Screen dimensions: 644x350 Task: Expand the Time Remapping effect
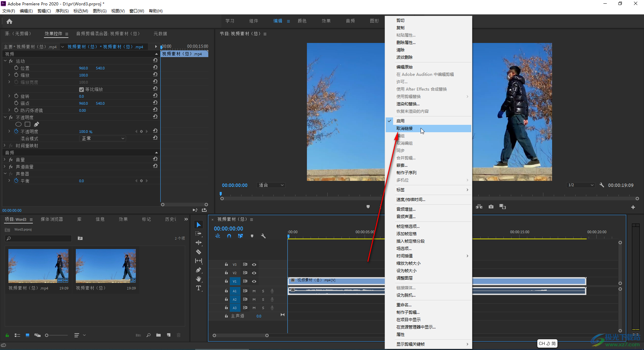(5, 145)
